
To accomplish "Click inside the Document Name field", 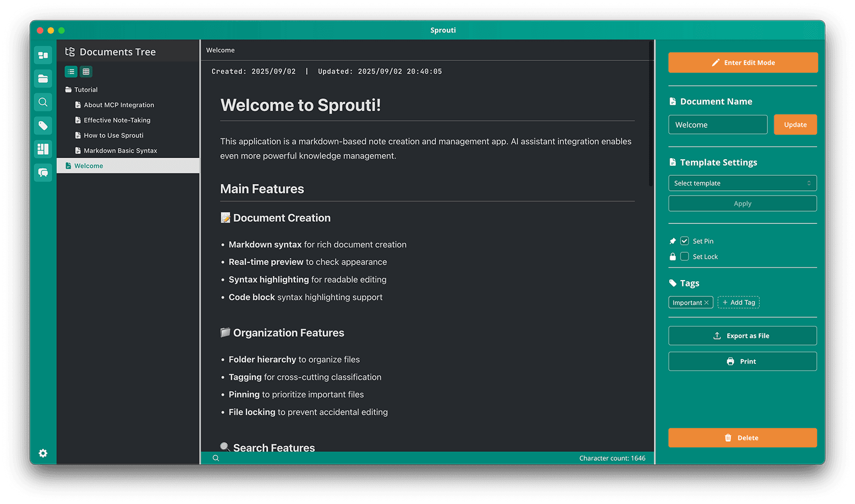I will point(718,125).
